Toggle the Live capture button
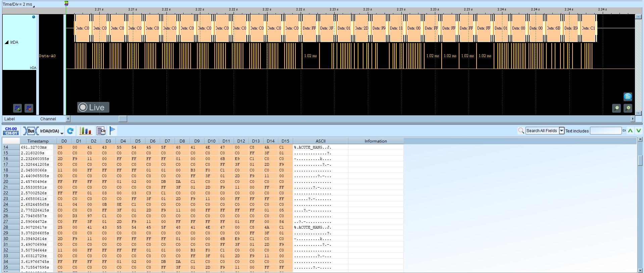The width and height of the screenshot is (644, 273). point(93,107)
